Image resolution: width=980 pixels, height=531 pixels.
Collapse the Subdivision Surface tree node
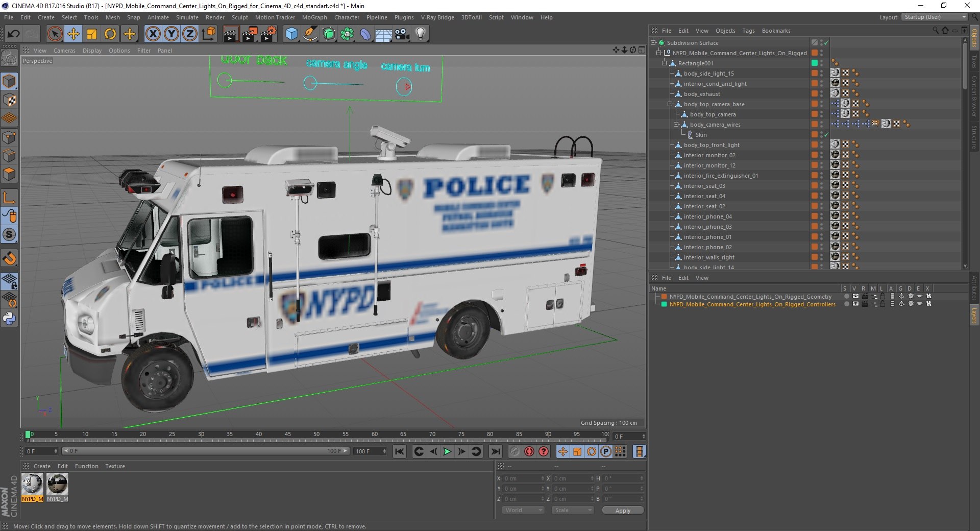(x=653, y=42)
